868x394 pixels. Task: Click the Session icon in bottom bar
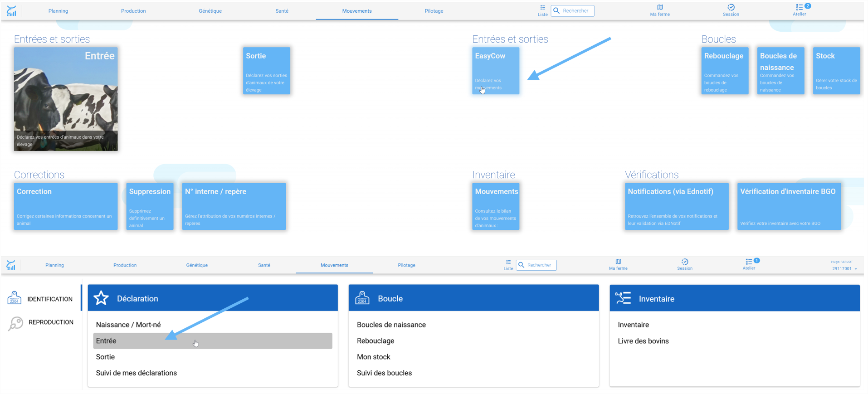click(x=685, y=265)
